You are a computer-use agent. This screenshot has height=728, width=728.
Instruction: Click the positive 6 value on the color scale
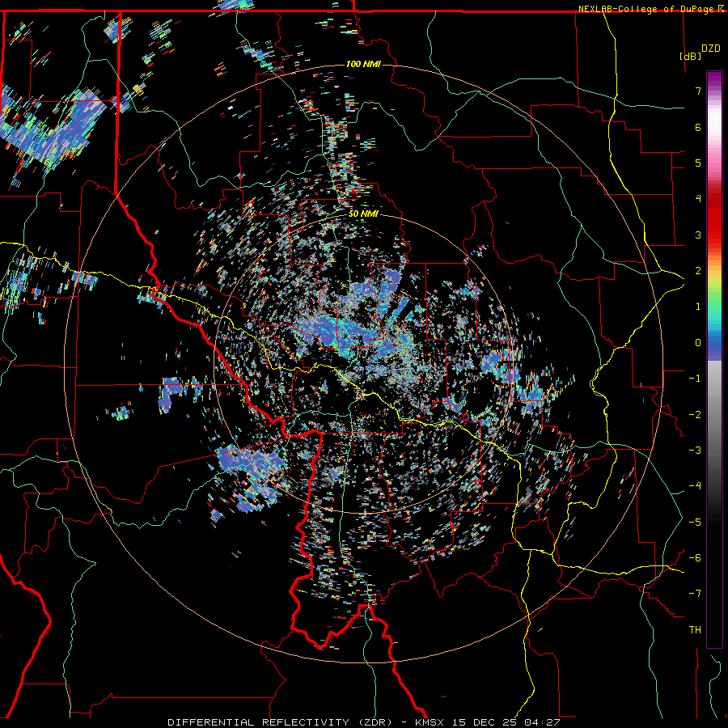pos(698,127)
